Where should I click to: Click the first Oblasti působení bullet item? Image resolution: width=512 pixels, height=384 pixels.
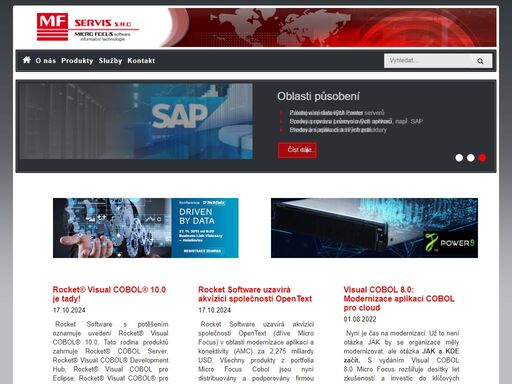(337, 113)
